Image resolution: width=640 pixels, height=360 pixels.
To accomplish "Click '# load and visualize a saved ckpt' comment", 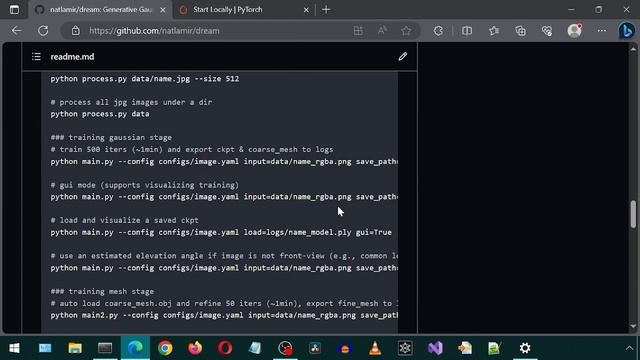I will [x=124, y=220].
